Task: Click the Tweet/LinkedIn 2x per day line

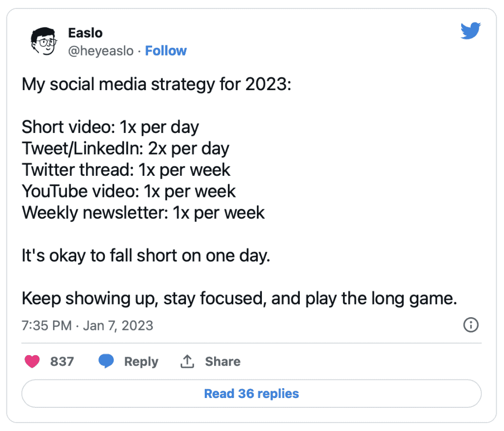Action: (x=126, y=149)
